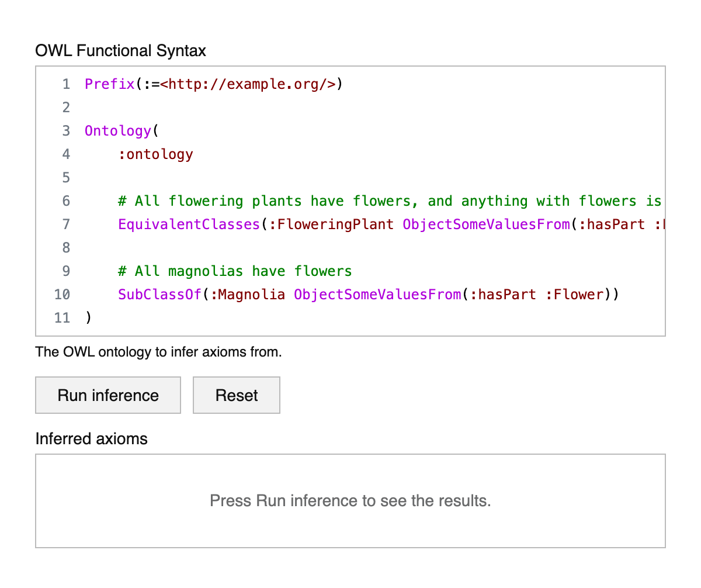Click the Ontology keyword on line 3
Viewport: 701px width, 588px height.
(117, 131)
